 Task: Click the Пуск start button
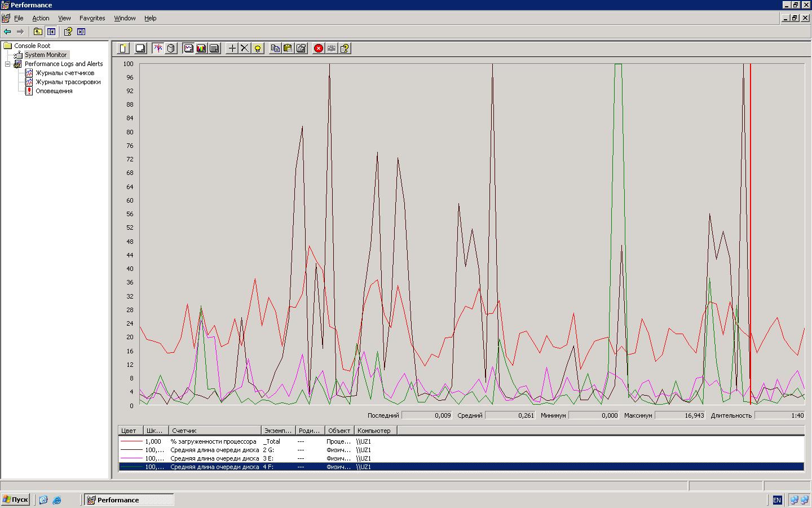click(15, 500)
